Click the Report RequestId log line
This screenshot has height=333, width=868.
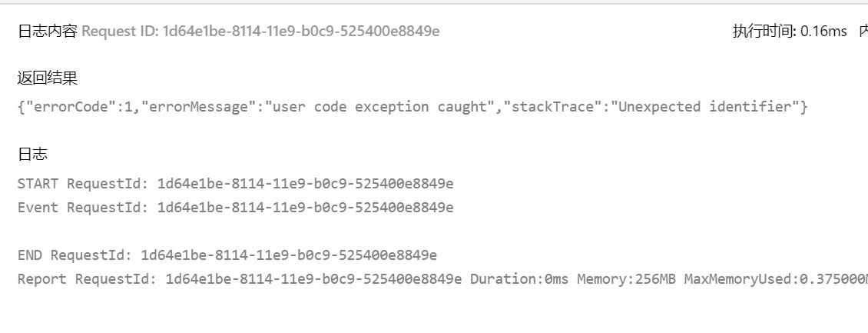pyautogui.click(x=443, y=279)
